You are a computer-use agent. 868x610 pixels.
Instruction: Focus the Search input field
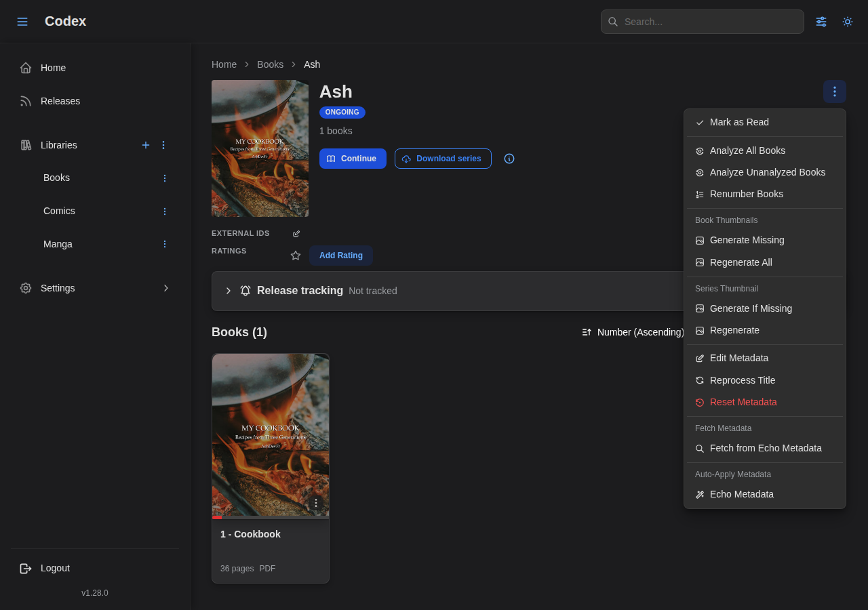[703, 22]
